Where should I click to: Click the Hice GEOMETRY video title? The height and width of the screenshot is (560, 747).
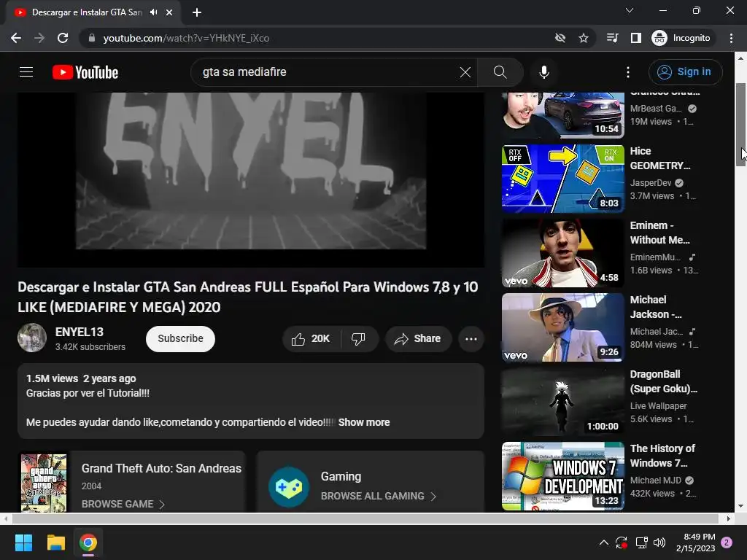coord(660,158)
